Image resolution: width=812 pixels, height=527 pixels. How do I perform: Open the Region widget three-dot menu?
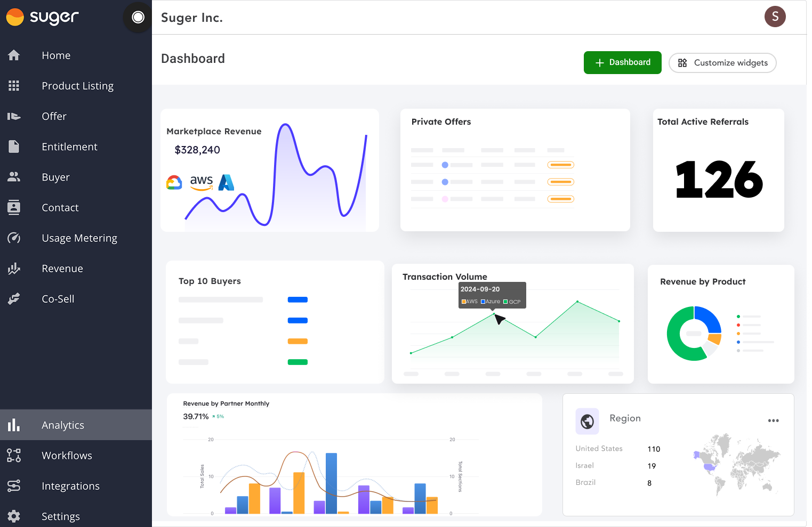point(773,420)
